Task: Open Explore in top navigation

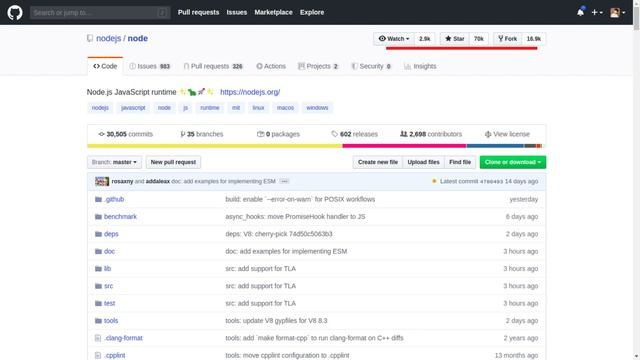Action: (x=312, y=12)
